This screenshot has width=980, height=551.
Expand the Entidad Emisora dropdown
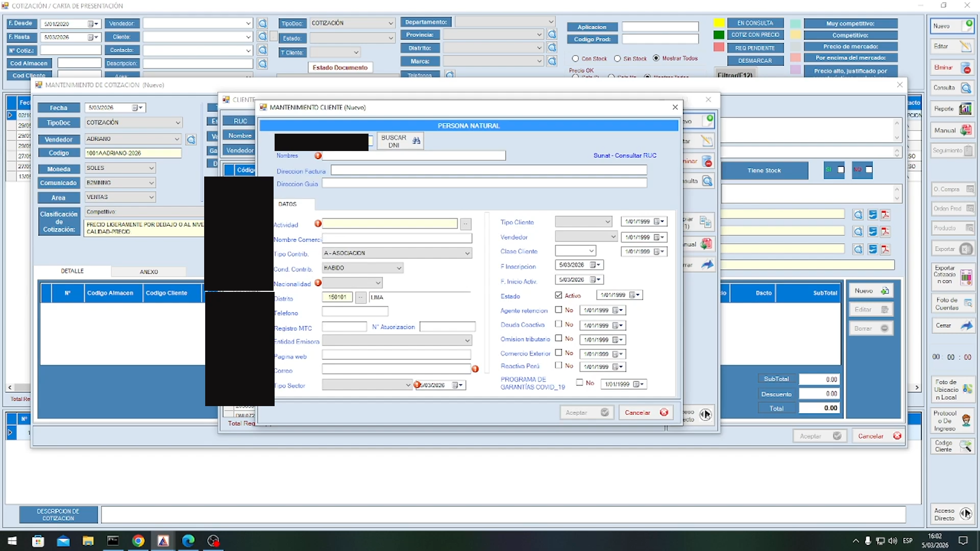397,340
